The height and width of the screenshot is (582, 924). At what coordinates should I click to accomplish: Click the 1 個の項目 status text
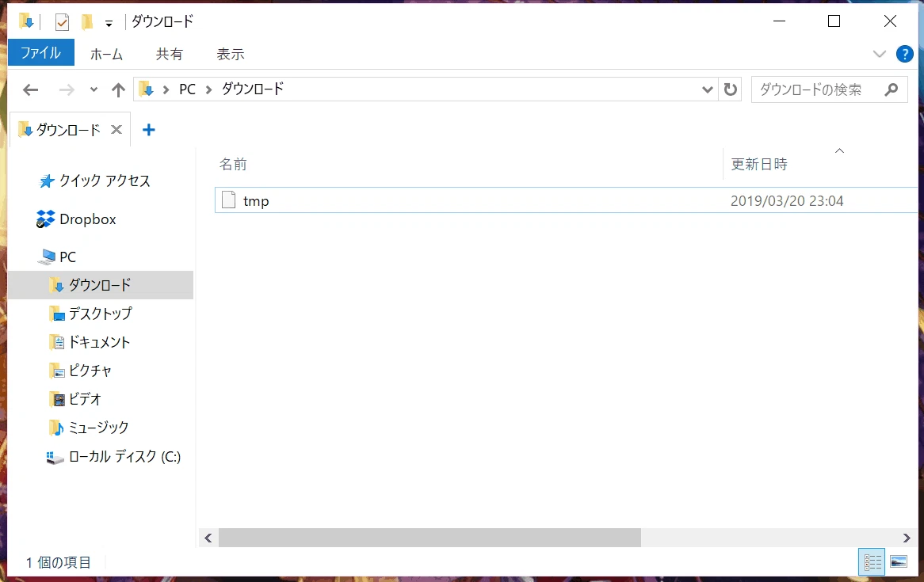[x=59, y=562]
